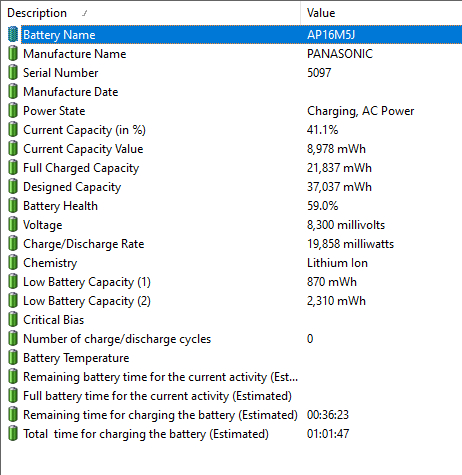Screen dimensions: 462x475
Task: Click the battery icon for Power State
Action: coord(13,110)
